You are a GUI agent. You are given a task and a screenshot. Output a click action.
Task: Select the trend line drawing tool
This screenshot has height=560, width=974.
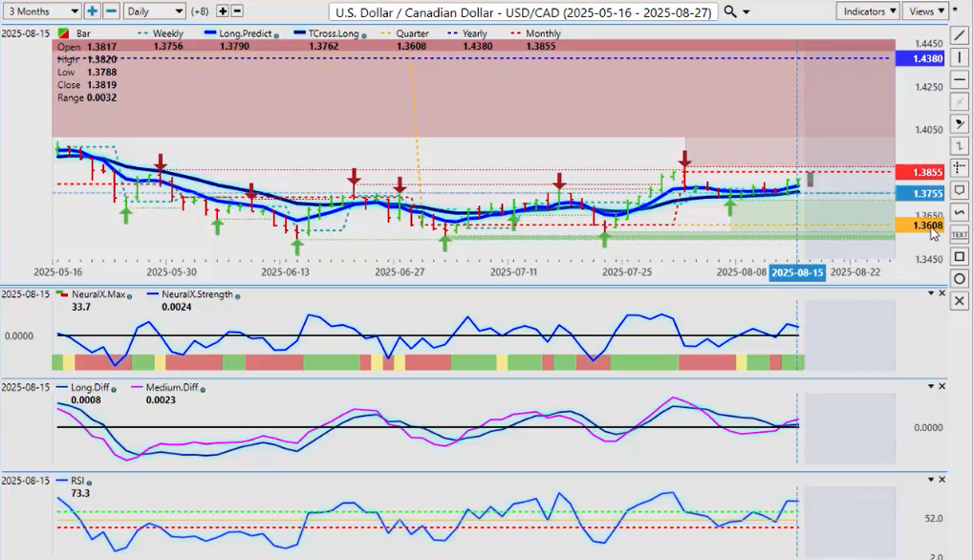(x=960, y=36)
